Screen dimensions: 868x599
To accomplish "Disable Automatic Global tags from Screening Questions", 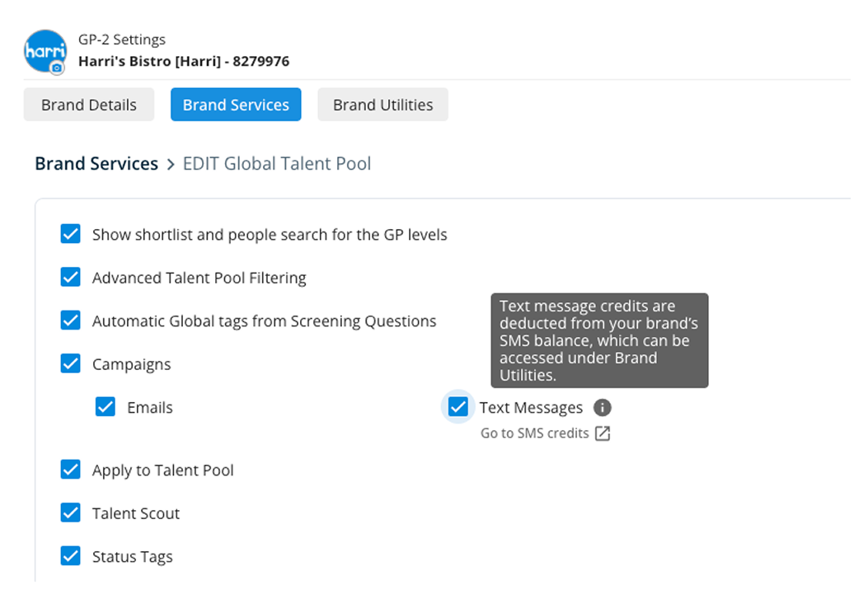I will [x=71, y=321].
